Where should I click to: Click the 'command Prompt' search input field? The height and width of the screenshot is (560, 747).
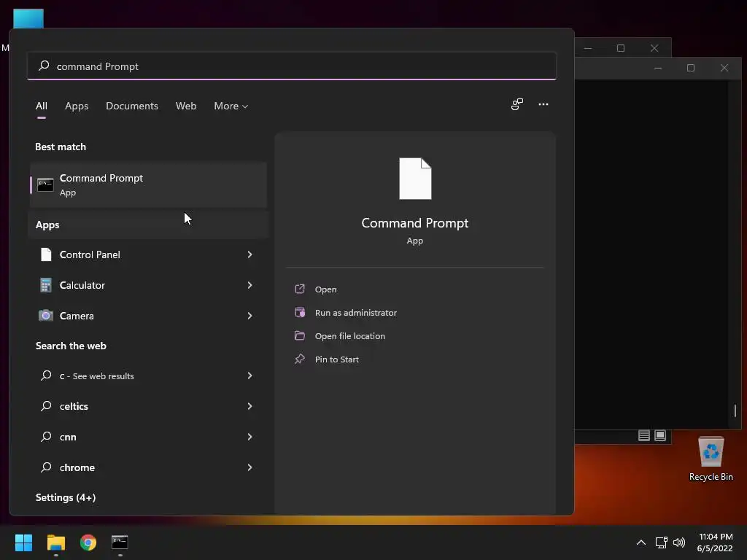point(292,66)
